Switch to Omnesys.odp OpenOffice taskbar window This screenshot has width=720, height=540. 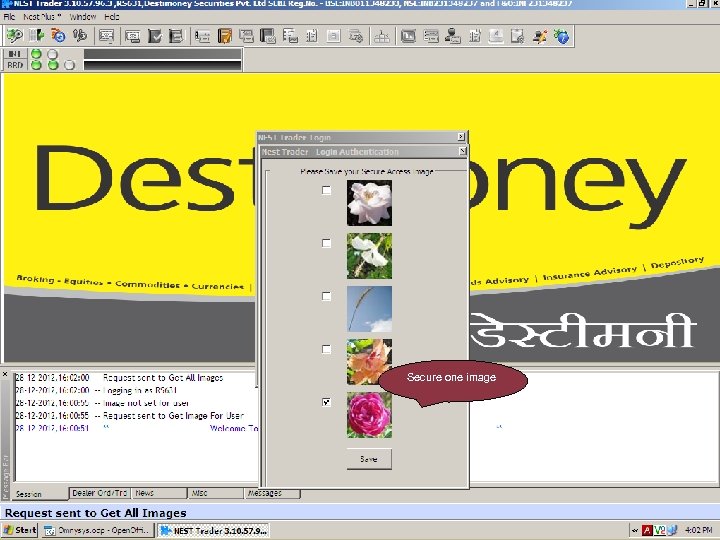[x=97, y=530]
